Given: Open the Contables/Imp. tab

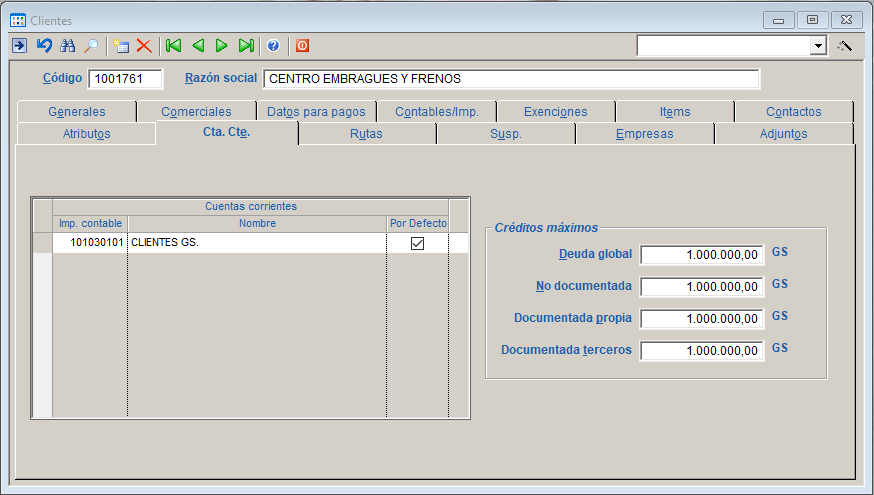Looking at the screenshot, I should [436, 112].
